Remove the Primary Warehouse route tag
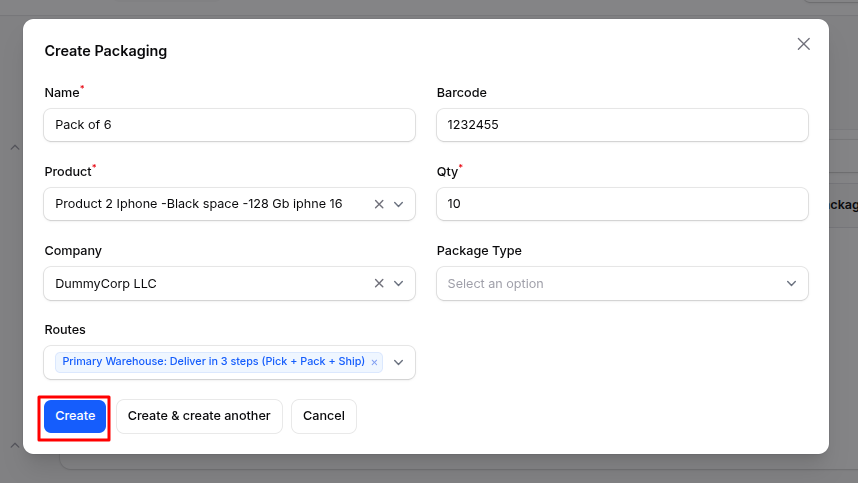 click(374, 362)
